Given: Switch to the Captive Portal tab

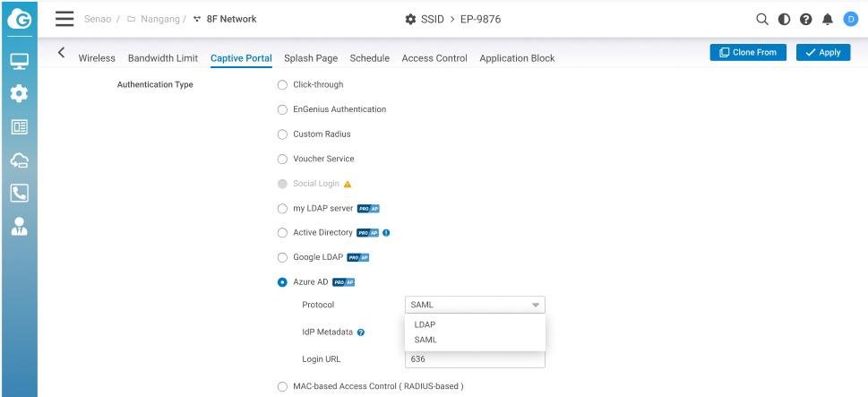Looking at the screenshot, I should pyautogui.click(x=241, y=58).
